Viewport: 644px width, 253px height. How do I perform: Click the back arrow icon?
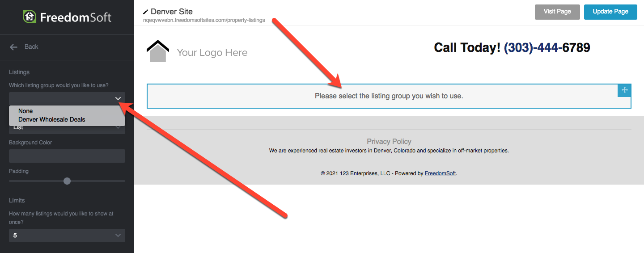point(14,47)
